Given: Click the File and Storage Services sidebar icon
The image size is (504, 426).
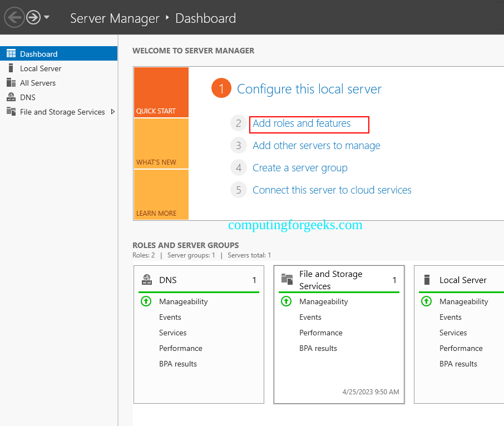Looking at the screenshot, I should [x=11, y=111].
